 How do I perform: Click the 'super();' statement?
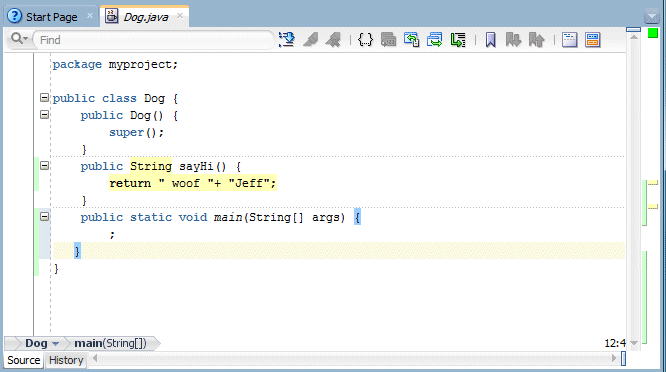[136, 132]
